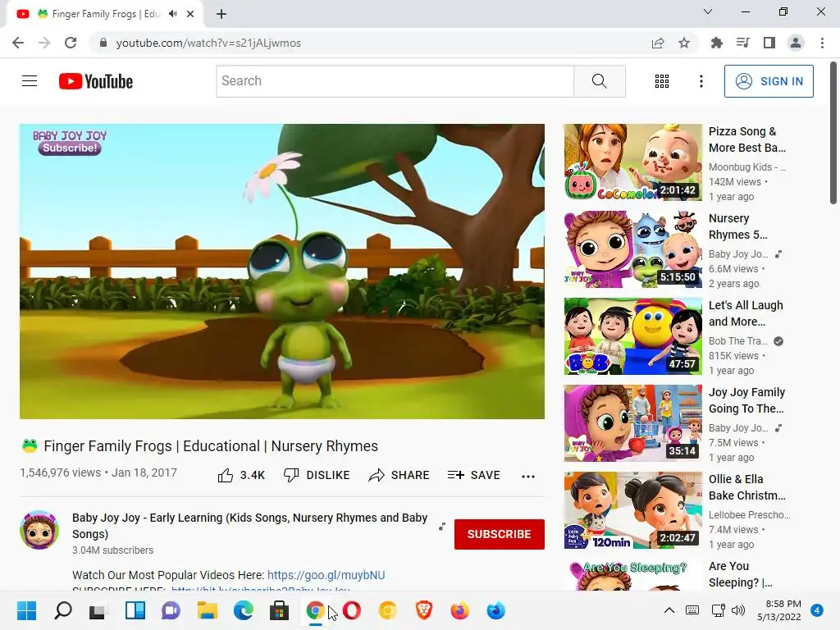
Task: Open the goo.gl/muybNU link
Action: pos(326,575)
